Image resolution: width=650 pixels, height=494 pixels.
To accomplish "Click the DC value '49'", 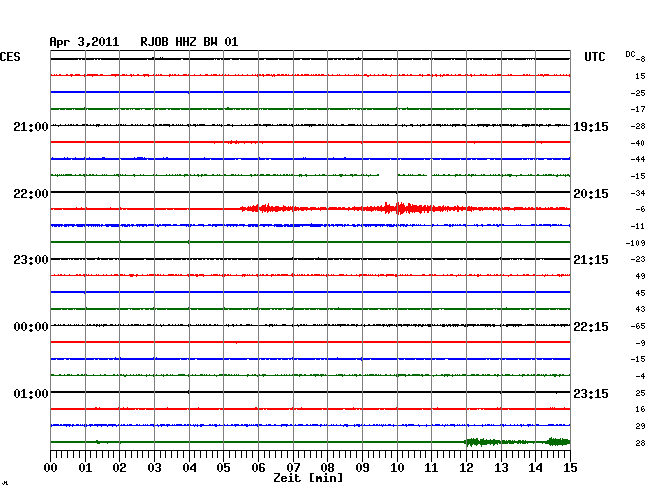I will tap(640, 276).
